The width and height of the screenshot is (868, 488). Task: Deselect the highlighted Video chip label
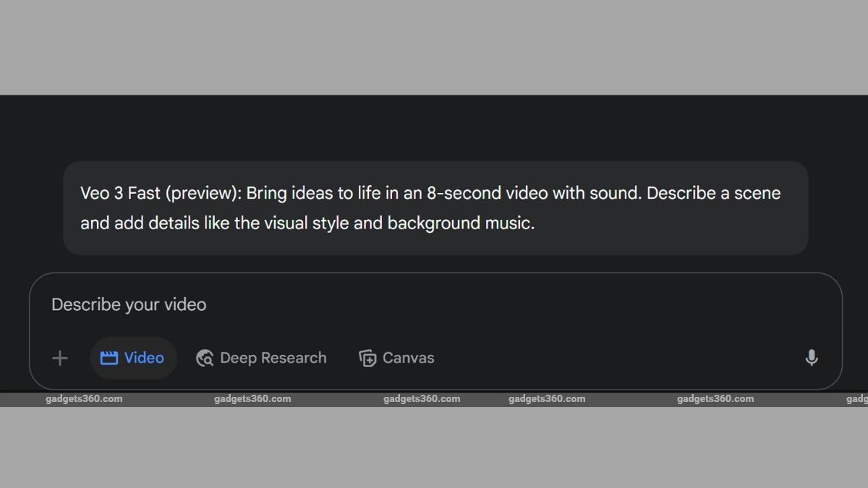144,358
